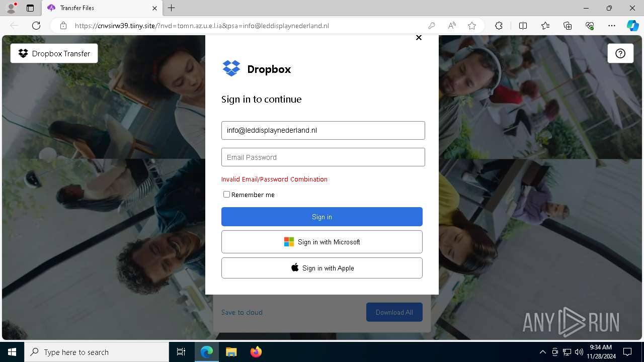Open saved passwords key icon
The width and height of the screenshot is (644, 362).
click(x=432, y=26)
